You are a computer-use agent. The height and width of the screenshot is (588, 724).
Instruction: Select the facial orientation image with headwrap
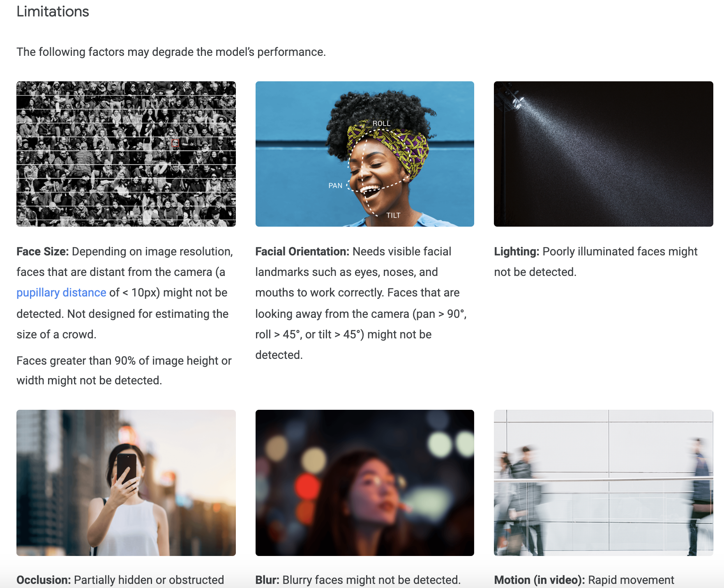[x=364, y=154]
